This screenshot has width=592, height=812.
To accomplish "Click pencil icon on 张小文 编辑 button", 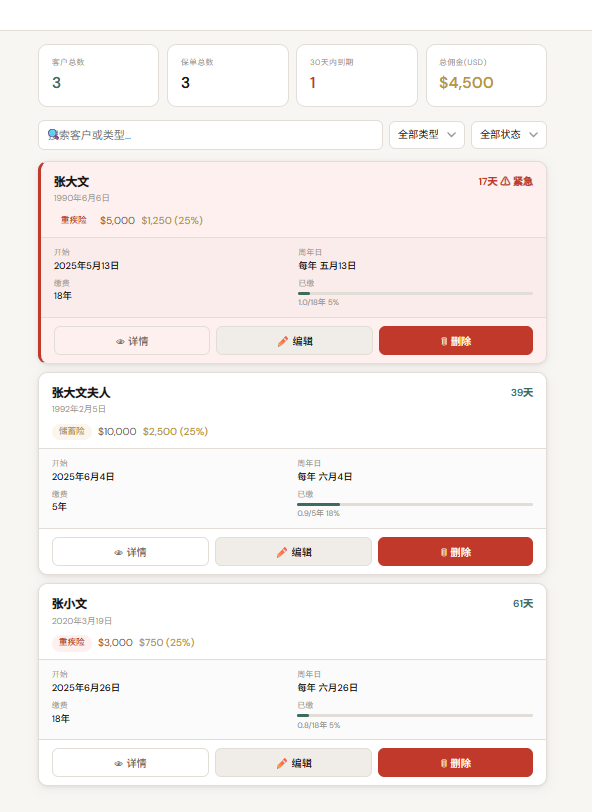I will 282,763.
